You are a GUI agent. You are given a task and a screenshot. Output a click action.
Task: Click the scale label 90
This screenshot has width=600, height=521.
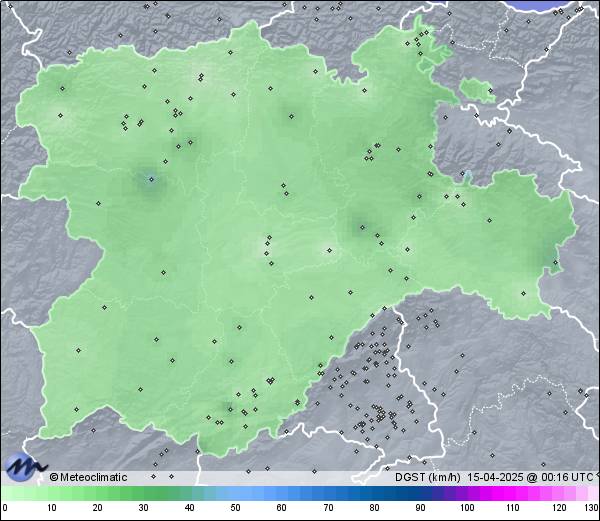coord(421,508)
